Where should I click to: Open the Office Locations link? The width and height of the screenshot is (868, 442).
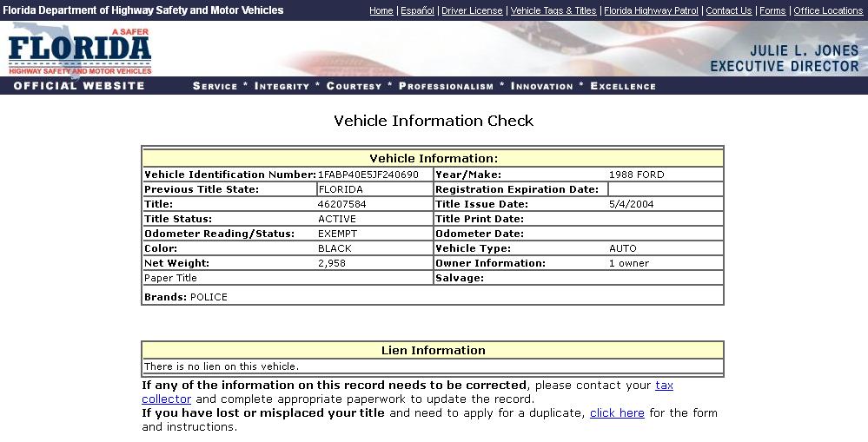828,10
